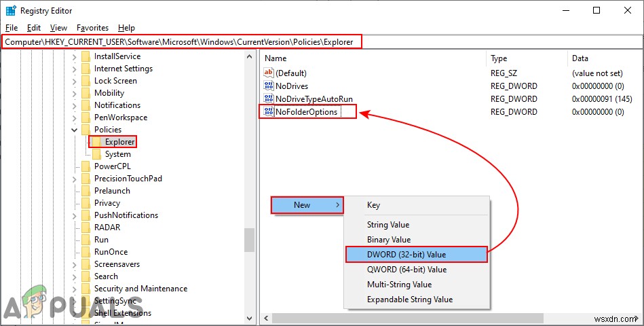Image resolution: width=644 pixels, height=326 pixels.
Task: Select the (Default) string value icon
Action: [269, 73]
